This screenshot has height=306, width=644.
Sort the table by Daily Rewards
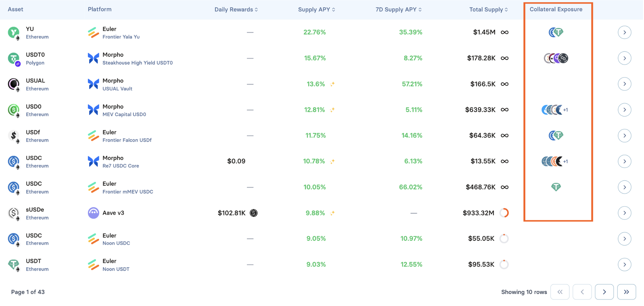[x=236, y=10]
